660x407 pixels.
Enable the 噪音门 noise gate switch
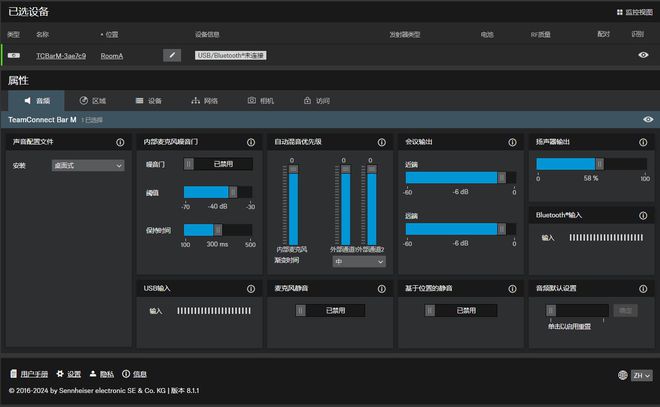pyautogui.click(x=218, y=164)
